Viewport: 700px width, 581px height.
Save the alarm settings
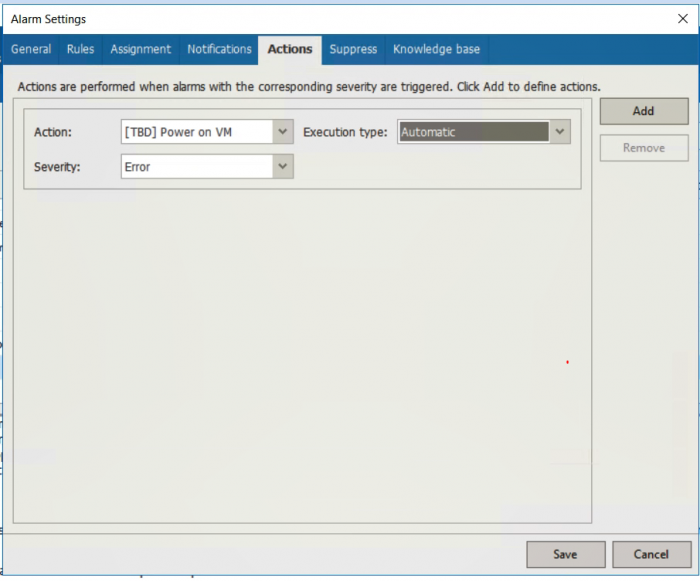tap(565, 554)
